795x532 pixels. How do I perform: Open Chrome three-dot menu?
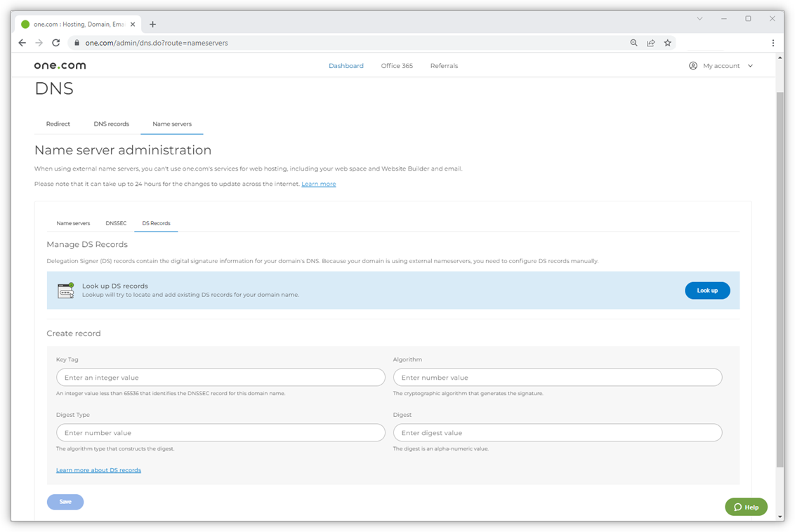point(773,43)
